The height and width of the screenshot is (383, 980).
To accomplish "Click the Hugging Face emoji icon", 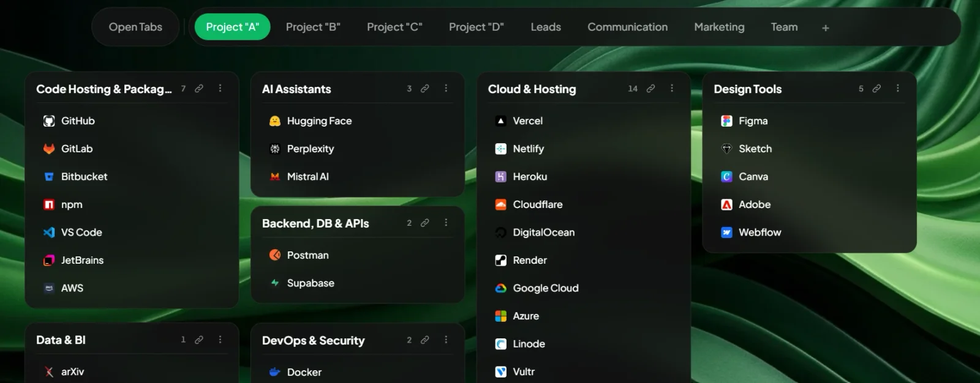I will tap(275, 121).
